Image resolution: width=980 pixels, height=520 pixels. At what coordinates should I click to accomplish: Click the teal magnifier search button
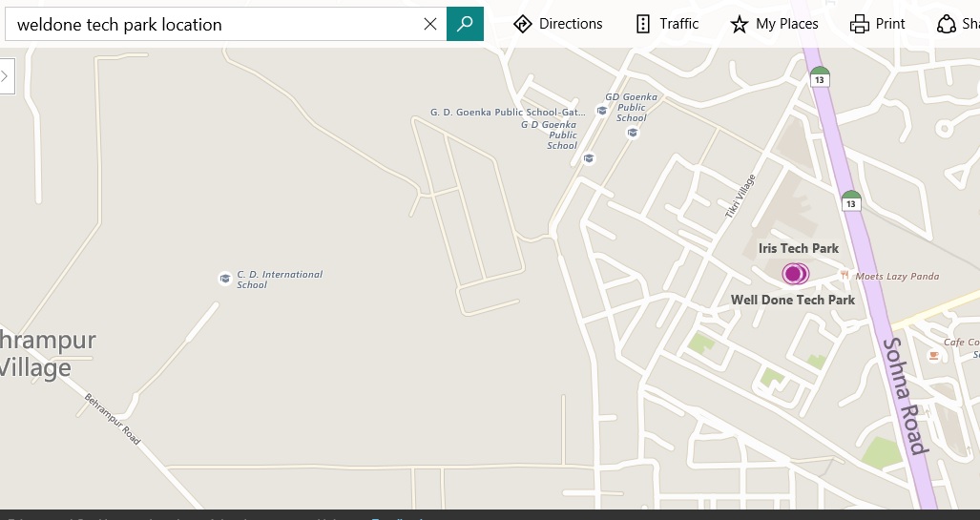(x=465, y=24)
